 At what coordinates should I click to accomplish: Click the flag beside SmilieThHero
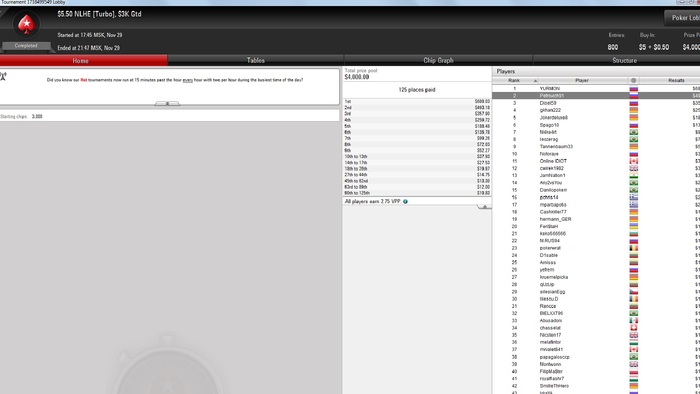tap(633, 386)
